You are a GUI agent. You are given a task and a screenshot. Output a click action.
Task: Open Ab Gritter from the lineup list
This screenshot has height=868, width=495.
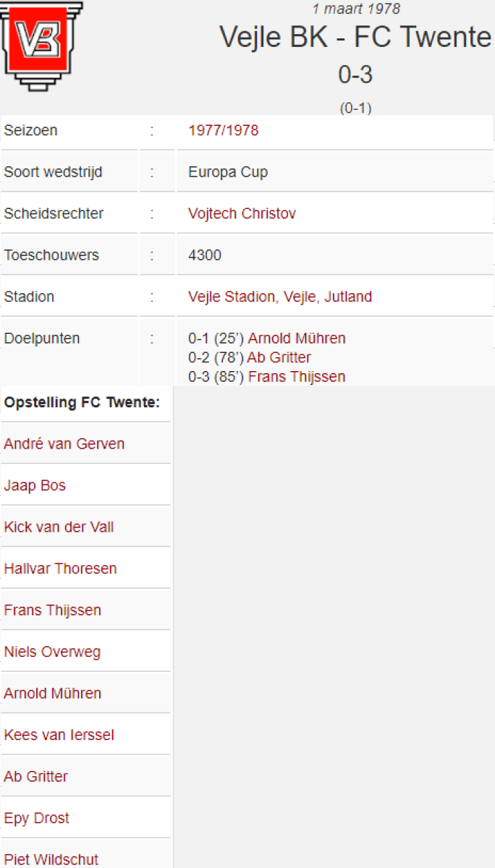35,777
